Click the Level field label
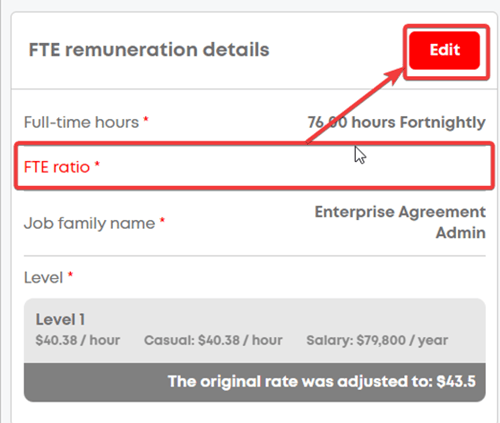 coord(43,277)
